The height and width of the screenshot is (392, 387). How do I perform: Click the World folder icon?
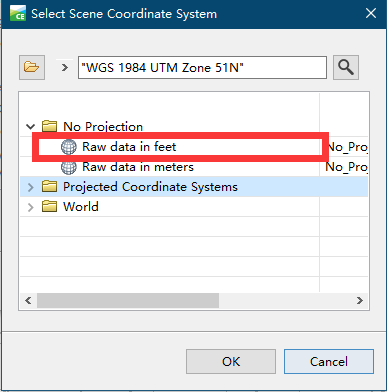pos(49,206)
